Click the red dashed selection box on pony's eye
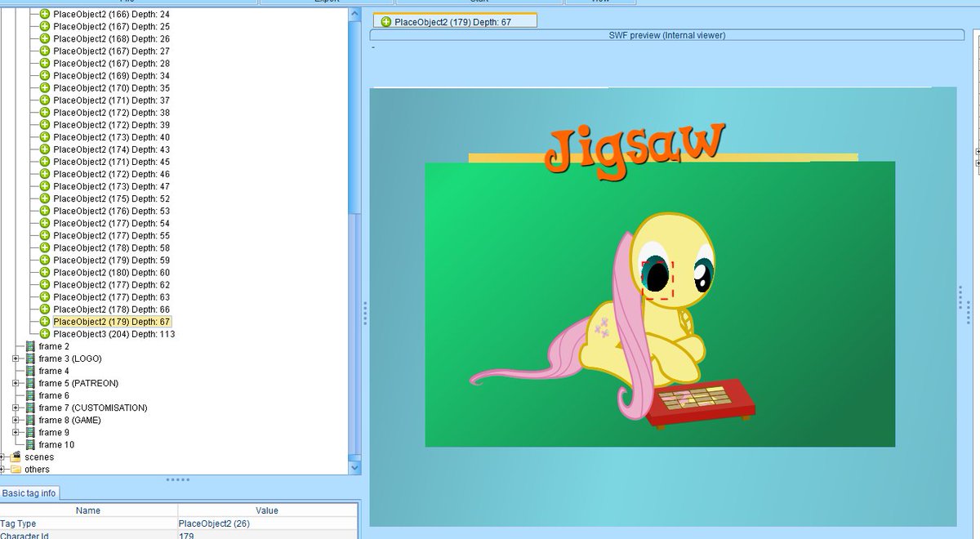 pos(659,280)
